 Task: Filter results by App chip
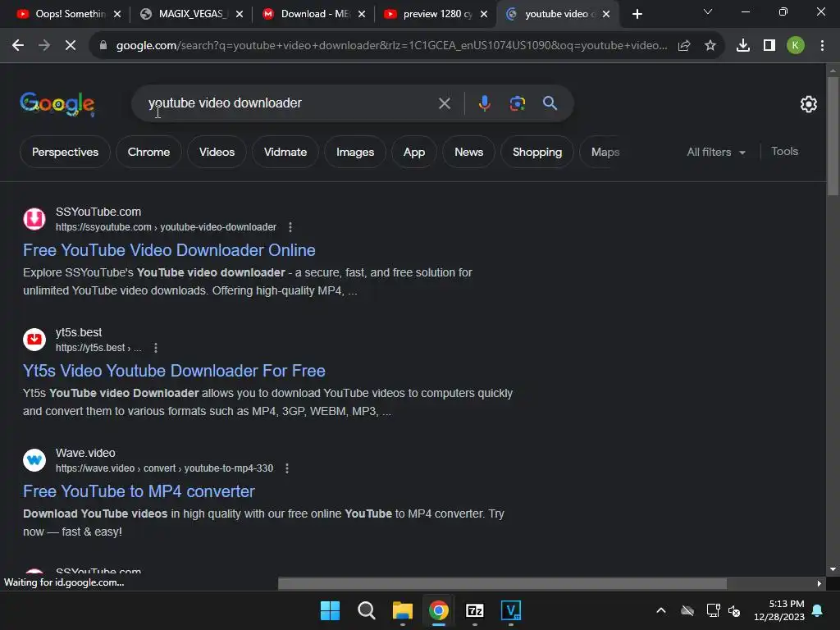414,152
